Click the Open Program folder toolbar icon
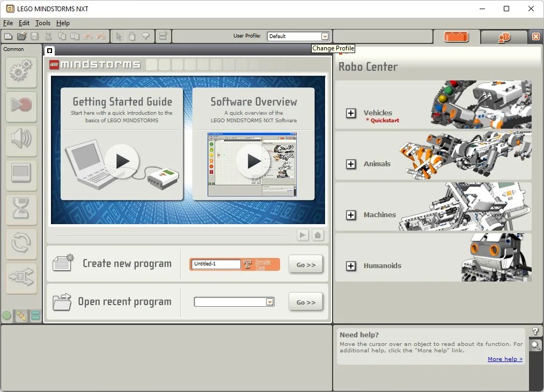 point(21,36)
